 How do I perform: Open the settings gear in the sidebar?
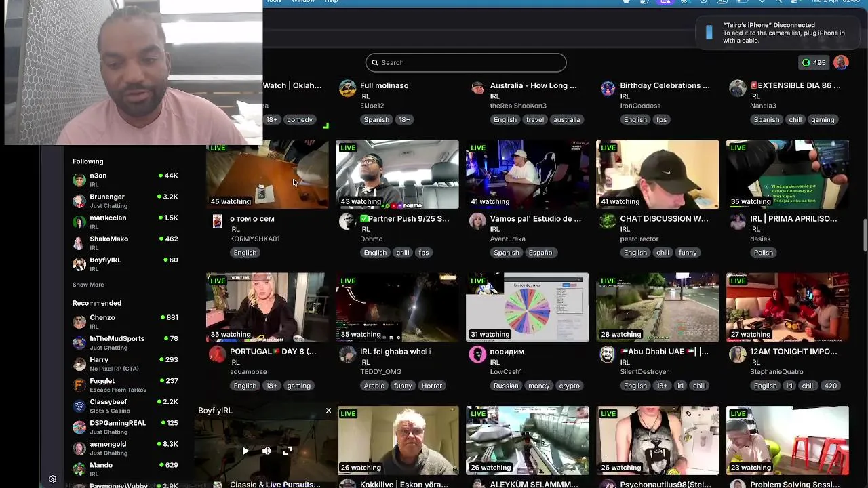click(x=52, y=479)
